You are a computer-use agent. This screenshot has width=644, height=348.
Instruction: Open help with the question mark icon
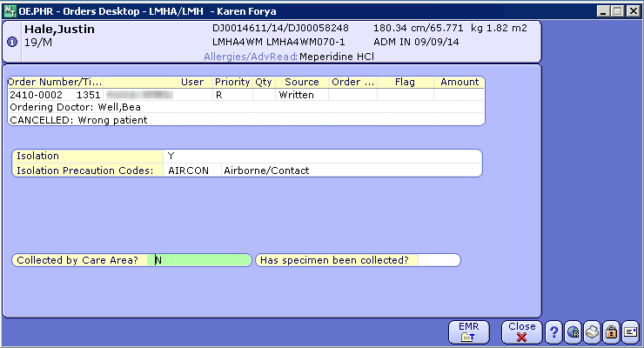click(x=553, y=331)
